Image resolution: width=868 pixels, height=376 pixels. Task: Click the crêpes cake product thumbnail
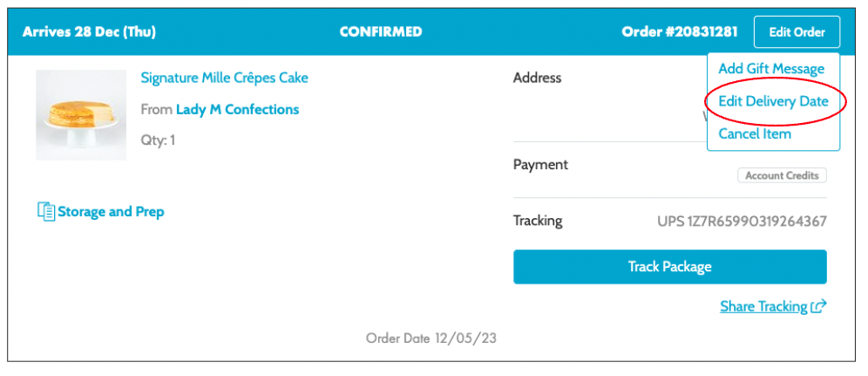(x=81, y=114)
